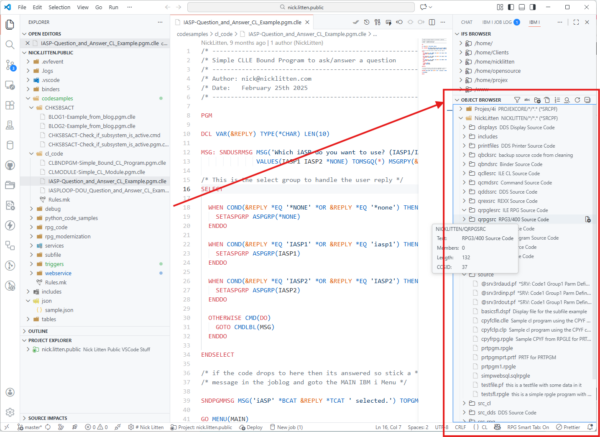Expand the /home/nicklitten IFS folder
This screenshot has width=600, height=437.
[x=461, y=62]
